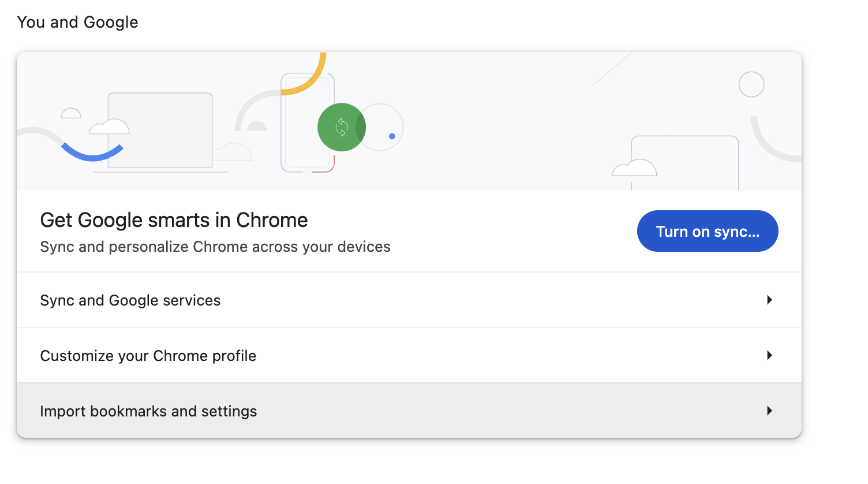Click the white cloud icon beside the laptop
Viewport: 868px width, 484px height.
coord(110,127)
